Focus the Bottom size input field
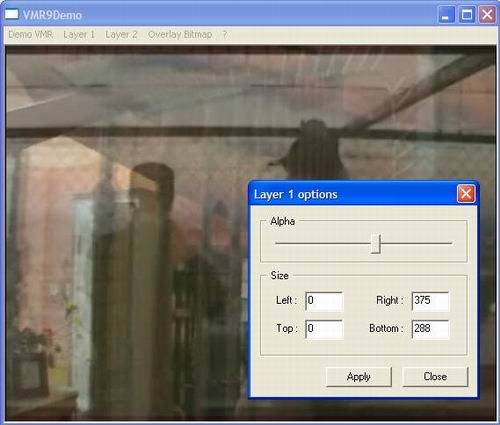 pyautogui.click(x=430, y=329)
